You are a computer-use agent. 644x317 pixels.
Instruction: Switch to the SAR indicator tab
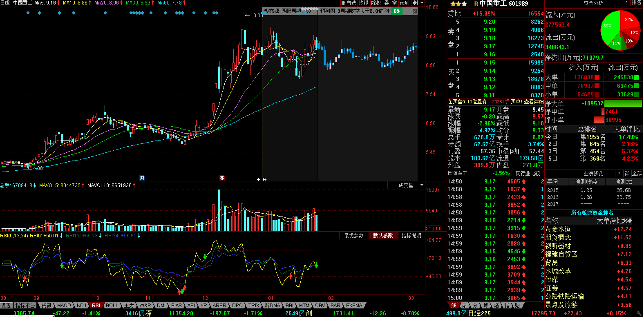(x=335, y=306)
